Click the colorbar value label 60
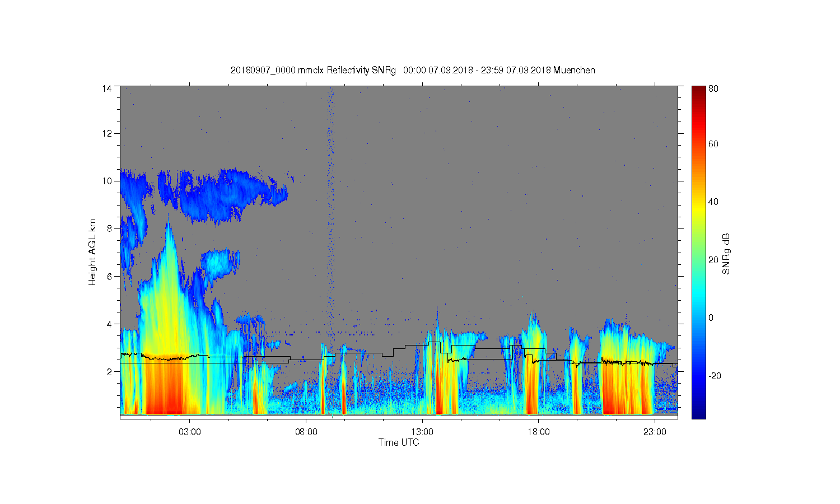Viewport: 840px width, 504px height. click(x=713, y=144)
